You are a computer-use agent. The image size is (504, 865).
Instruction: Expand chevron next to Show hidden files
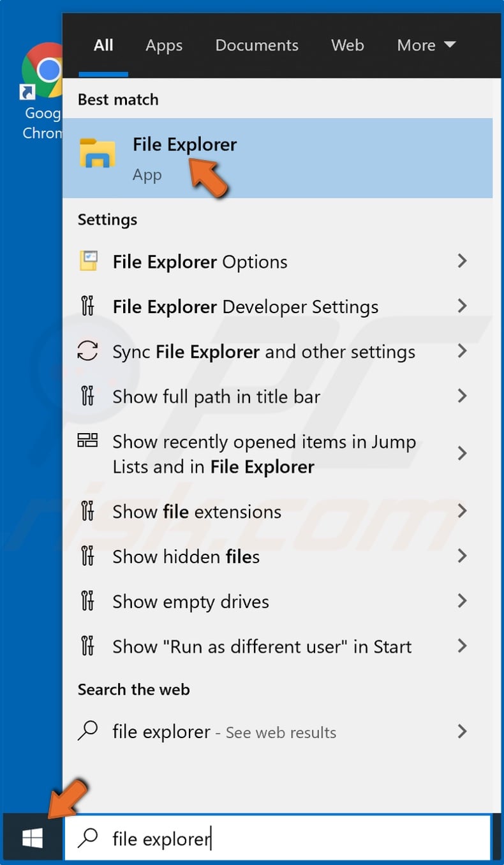tap(462, 556)
